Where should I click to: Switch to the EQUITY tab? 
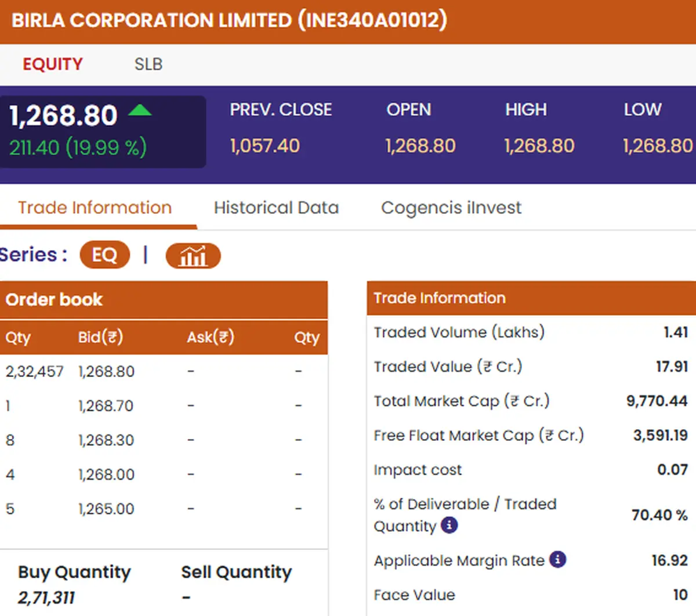(53, 64)
